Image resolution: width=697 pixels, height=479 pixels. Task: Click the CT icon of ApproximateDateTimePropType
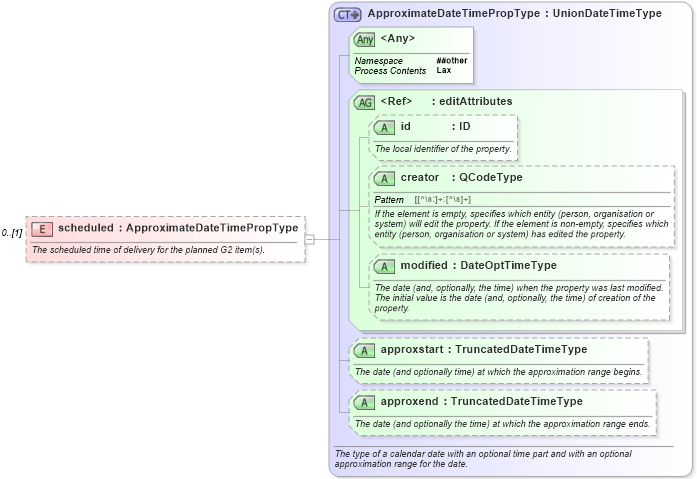tap(348, 15)
